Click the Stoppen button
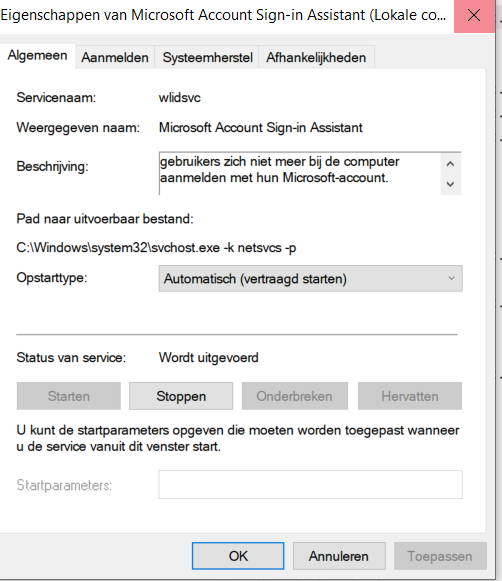 point(181,396)
